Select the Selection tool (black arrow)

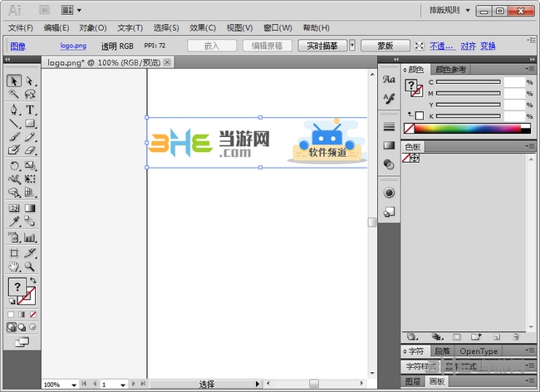14,81
